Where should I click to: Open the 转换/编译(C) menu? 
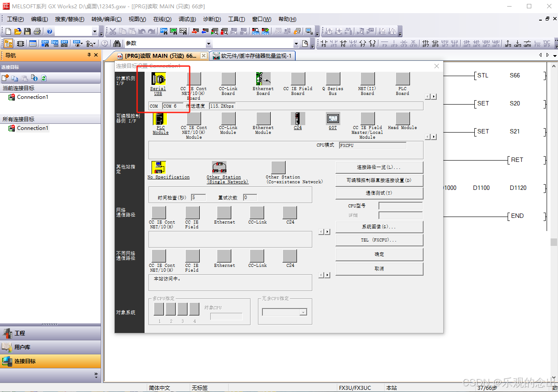[x=106, y=19]
